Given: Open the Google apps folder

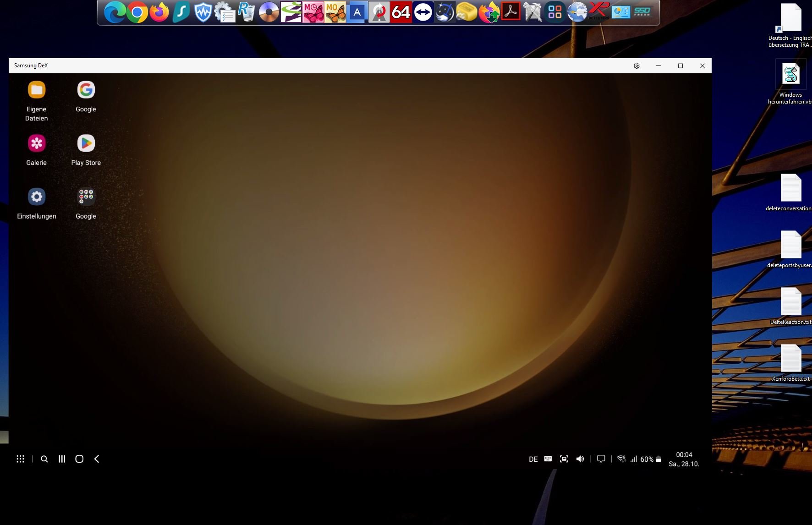Looking at the screenshot, I should tap(86, 197).
